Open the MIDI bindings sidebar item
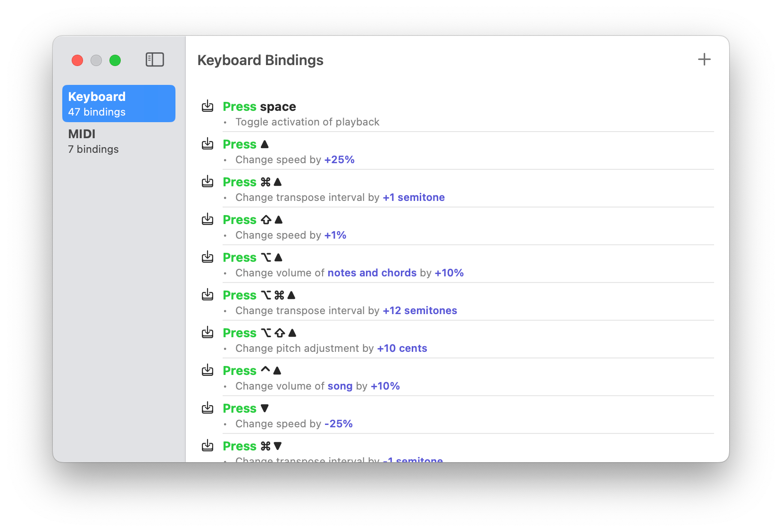The height and width of the screenshot is (532, 782). click(x=118, y=141)
